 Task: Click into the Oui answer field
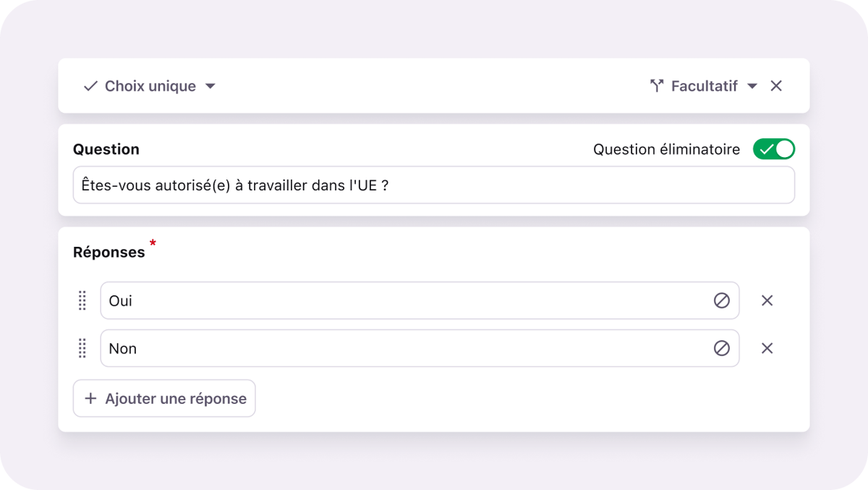click(x=405, y=300)
